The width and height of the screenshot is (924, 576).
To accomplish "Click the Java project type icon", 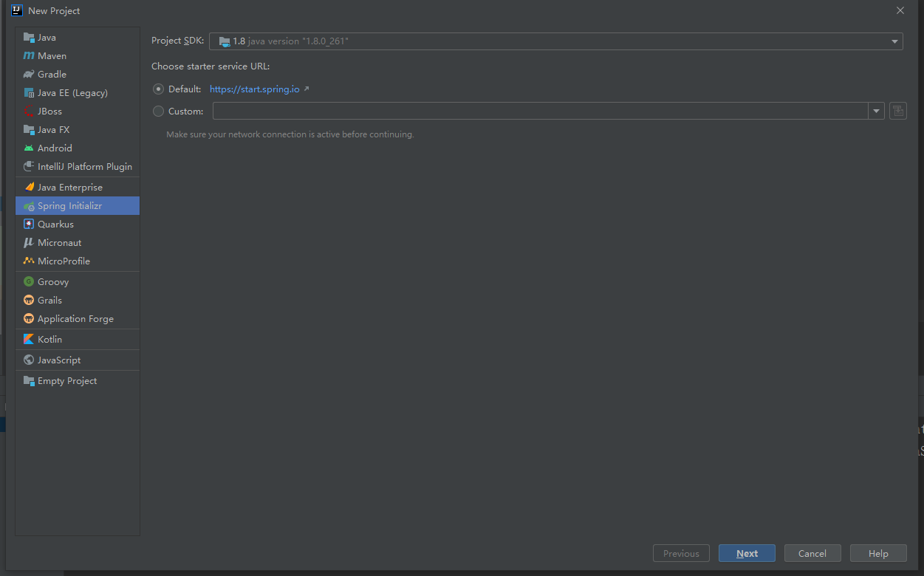I will [29, 38].
